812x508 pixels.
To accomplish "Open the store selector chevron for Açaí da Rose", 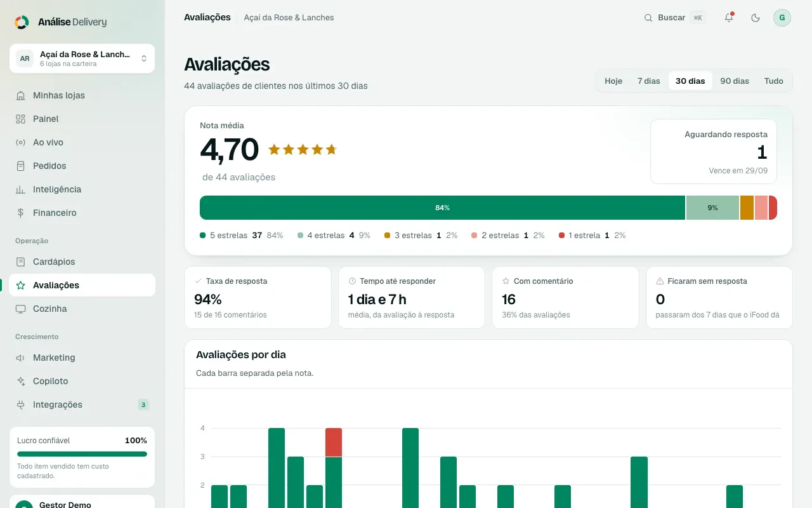I will click(144, 58).
